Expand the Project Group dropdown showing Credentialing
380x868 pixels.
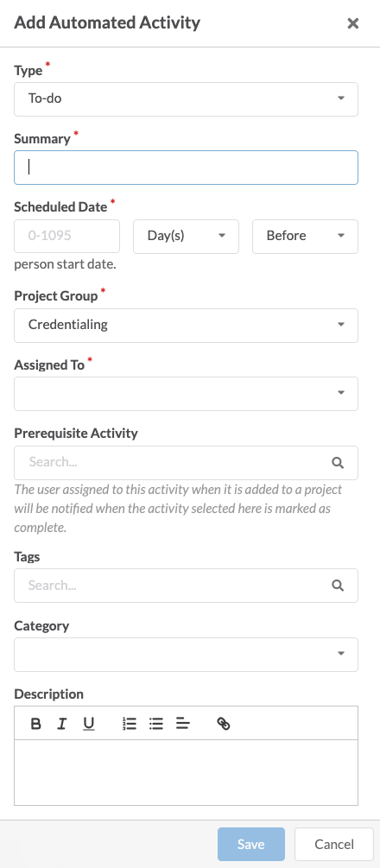(187, 325)
